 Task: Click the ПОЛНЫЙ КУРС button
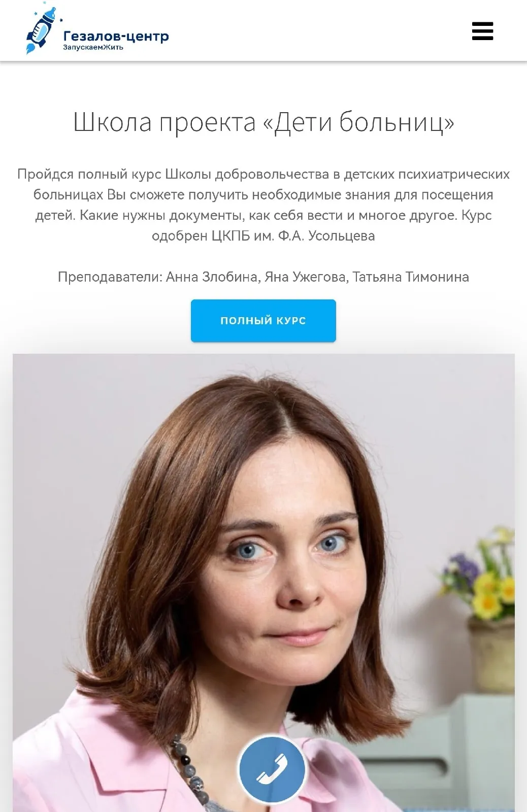click(x=263, y=321)
